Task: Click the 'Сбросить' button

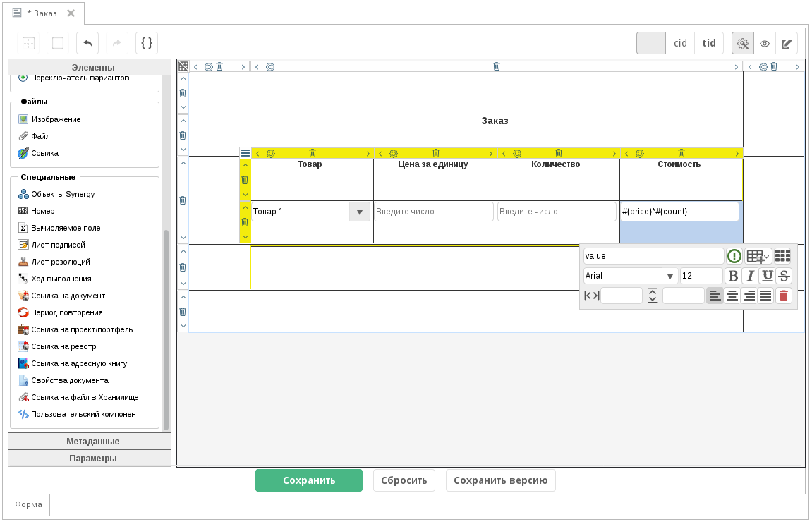Action: point(404,480)
